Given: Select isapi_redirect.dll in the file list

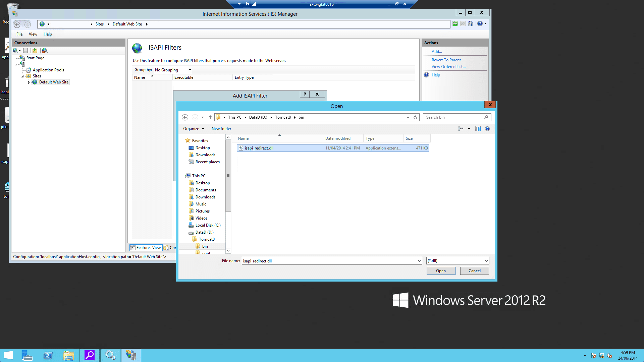Looking at the screenshot, I should [x=259, y=148].
